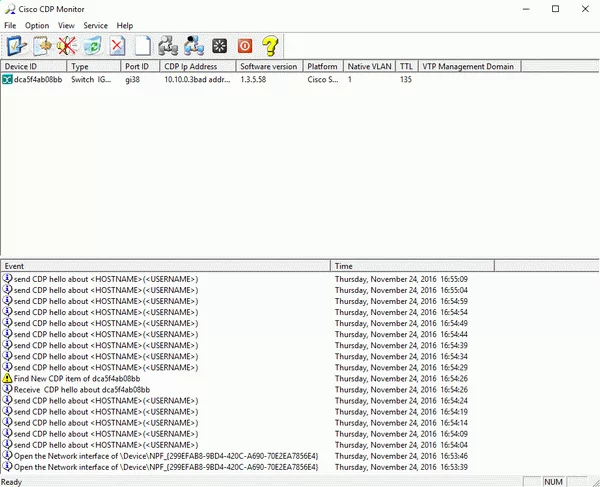Screen dimensions: 600x487
Task: Click the Native VLAN column header
Action: click(370, 66)
